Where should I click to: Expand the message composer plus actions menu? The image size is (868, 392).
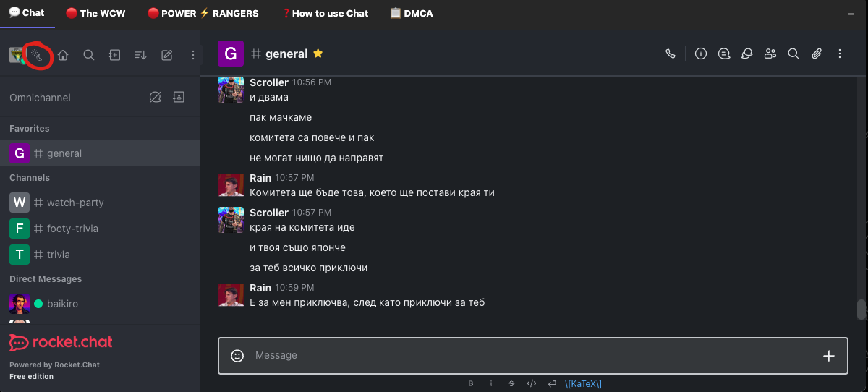tap(829, 355)
